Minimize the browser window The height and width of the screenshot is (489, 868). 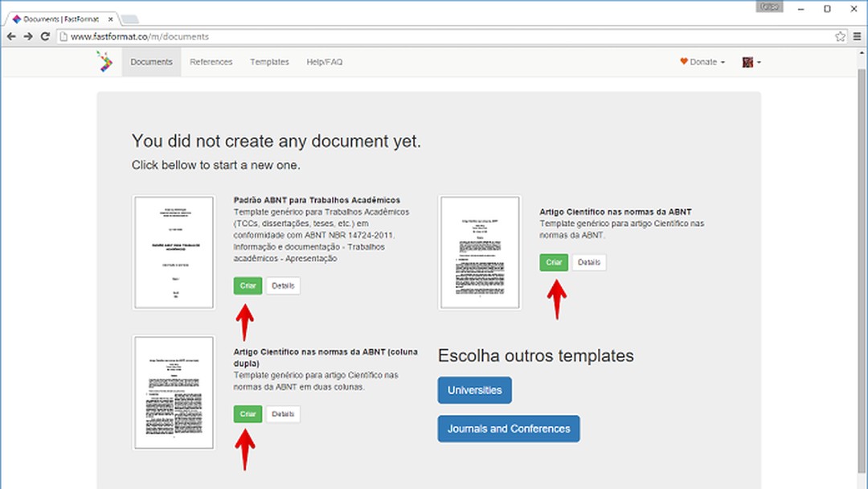(x=800, y=9)
